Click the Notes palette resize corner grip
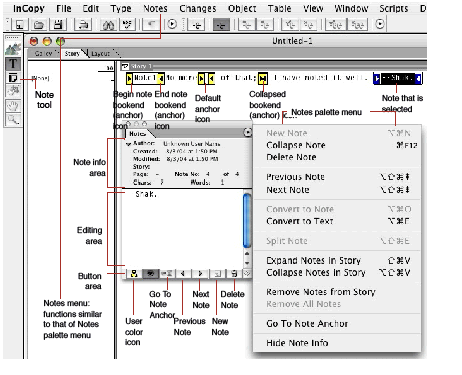 pos(247,274)
